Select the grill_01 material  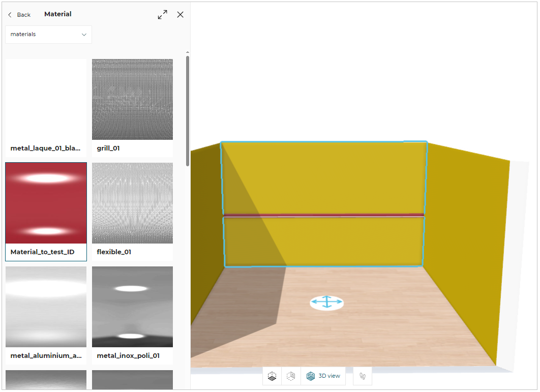point(132,99)
